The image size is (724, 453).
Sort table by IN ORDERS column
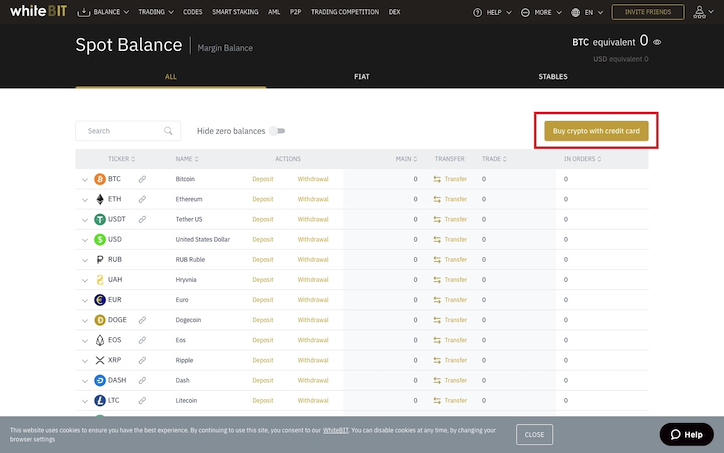pyautogui.click(x=582, y=159)
